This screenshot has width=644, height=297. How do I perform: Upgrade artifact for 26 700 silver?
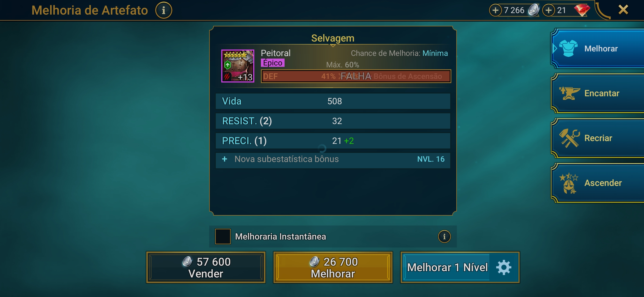click(x=333, y=267)
